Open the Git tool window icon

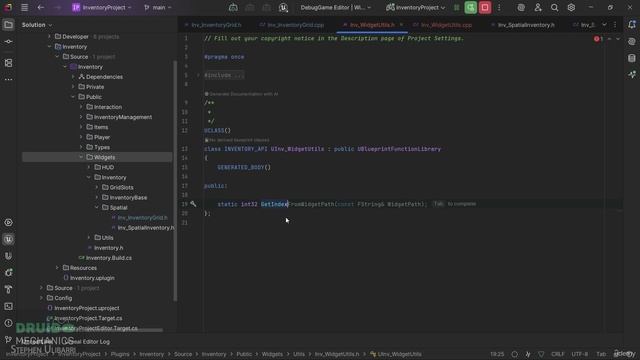pyautogui.click(x=8, y=340)
